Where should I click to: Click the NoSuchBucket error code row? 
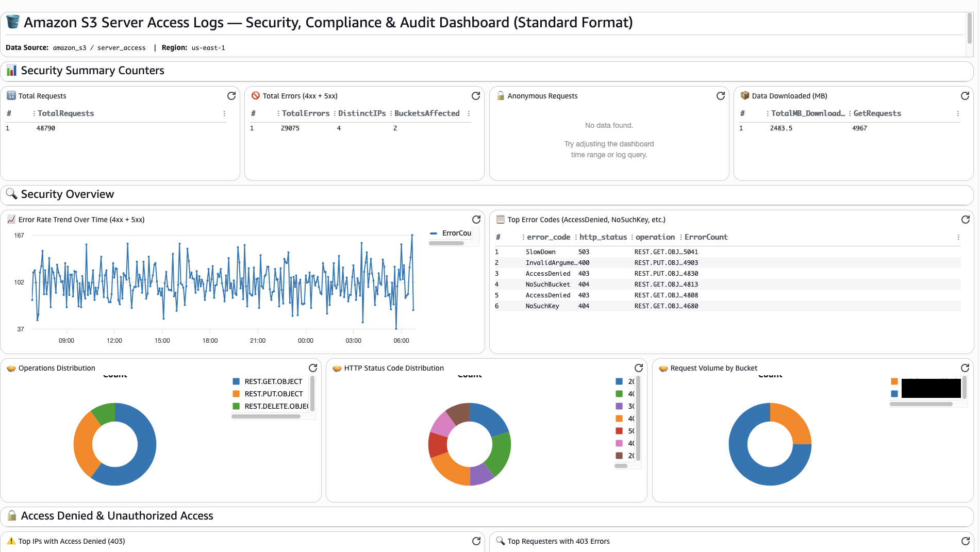click(x=727, y=285)
